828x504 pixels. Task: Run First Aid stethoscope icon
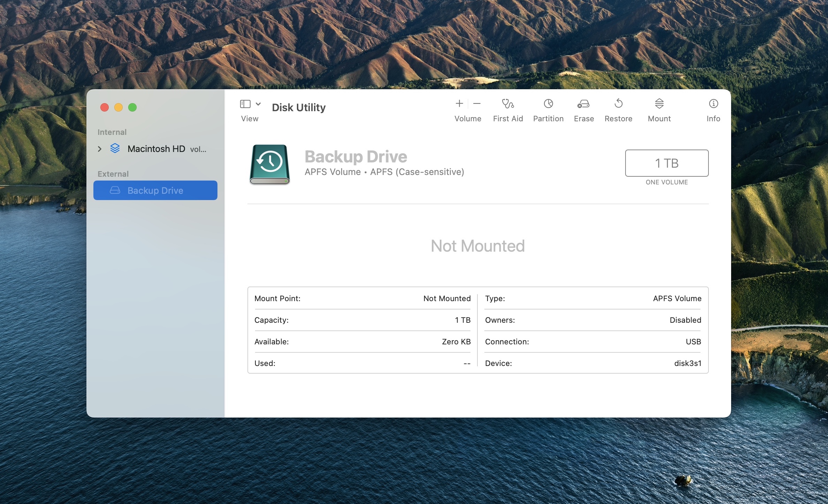tap(508, 104)
